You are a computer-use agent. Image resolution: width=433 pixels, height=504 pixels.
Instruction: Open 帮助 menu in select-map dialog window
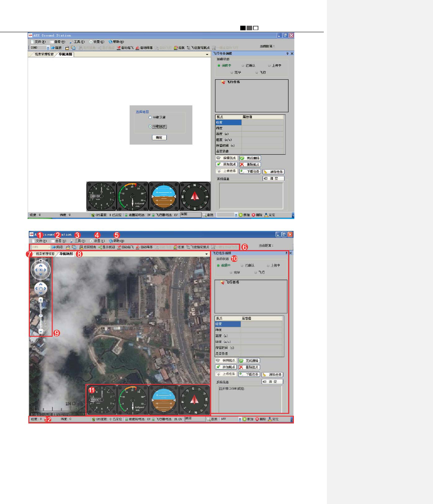click(x=116, y=42)
